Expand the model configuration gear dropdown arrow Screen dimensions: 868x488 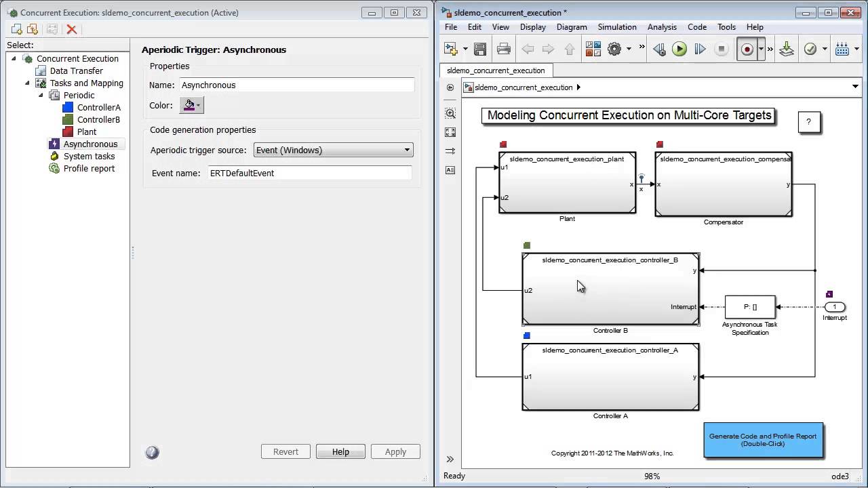(x=629, y=49)
